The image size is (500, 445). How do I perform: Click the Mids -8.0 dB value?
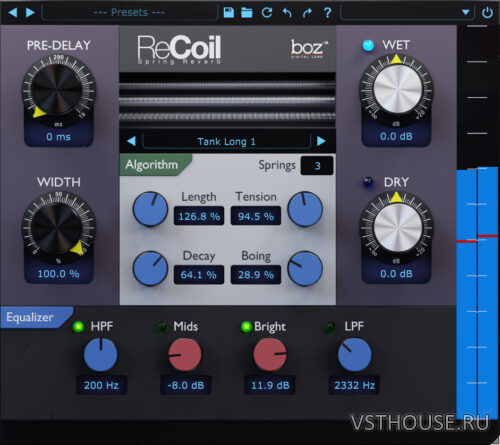(x=186, y=385)
